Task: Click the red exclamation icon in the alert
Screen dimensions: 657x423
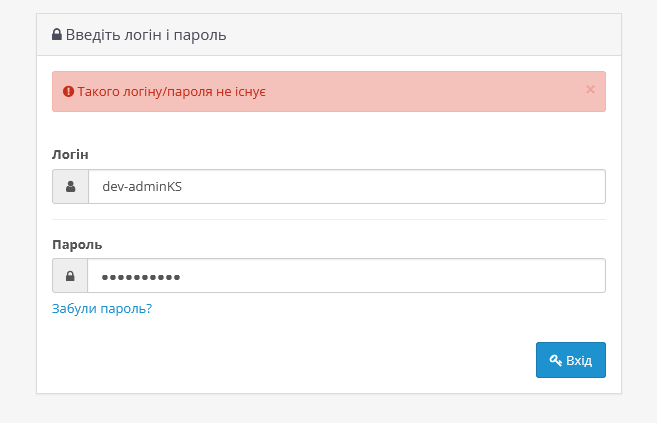Action: coord(68,91)
